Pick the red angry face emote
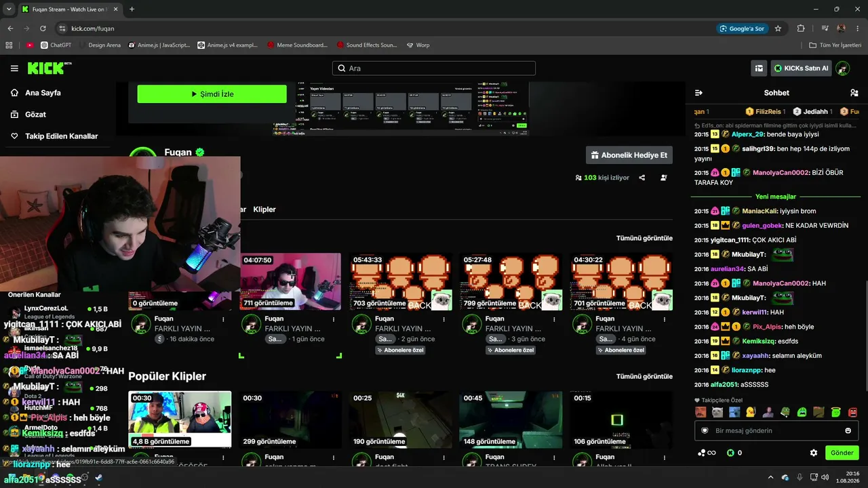 [x=853, y=412]
